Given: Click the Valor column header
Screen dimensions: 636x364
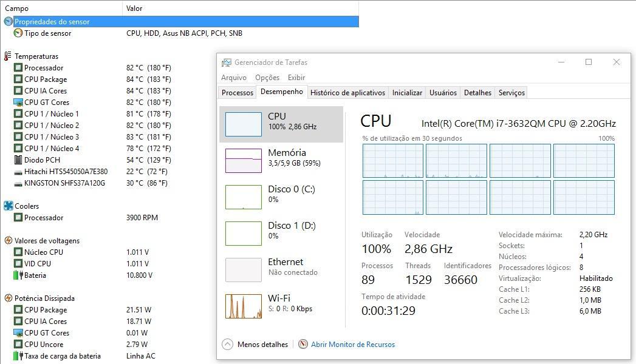Looking at the screenshot, I should click(241, 8).
